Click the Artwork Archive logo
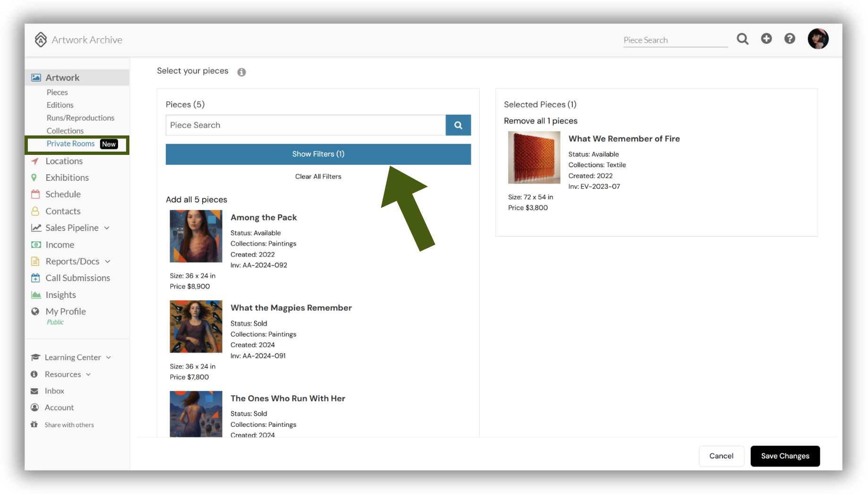 [x=78, y=40]
